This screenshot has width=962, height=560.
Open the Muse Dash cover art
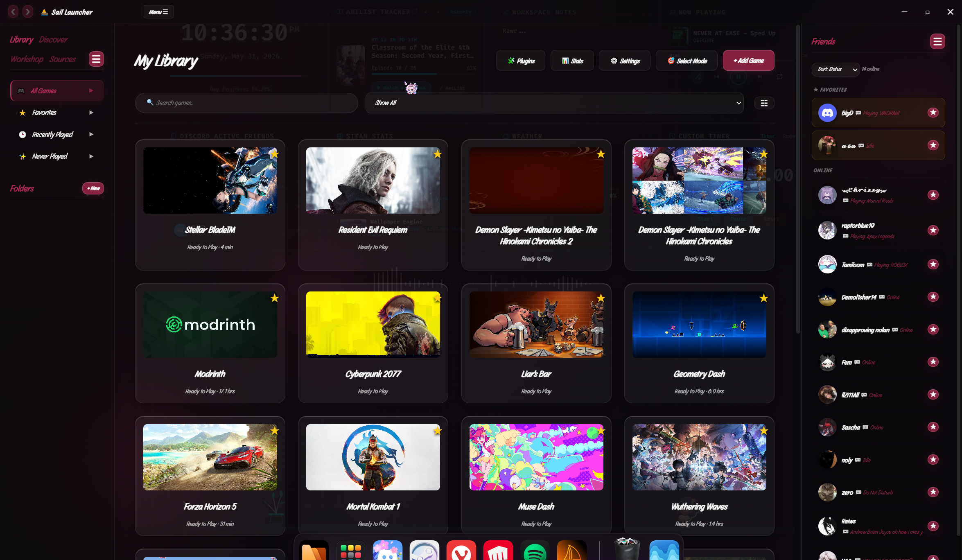536,457
